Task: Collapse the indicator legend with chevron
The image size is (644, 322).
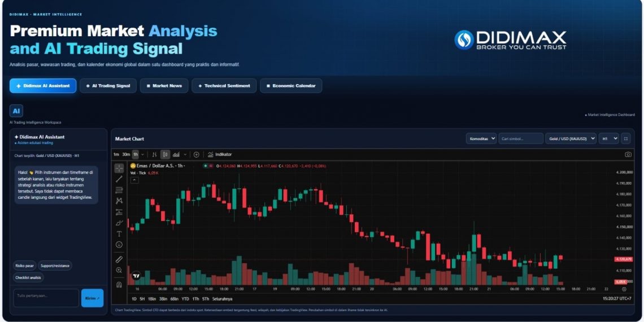Action: (x=134, y=180)
